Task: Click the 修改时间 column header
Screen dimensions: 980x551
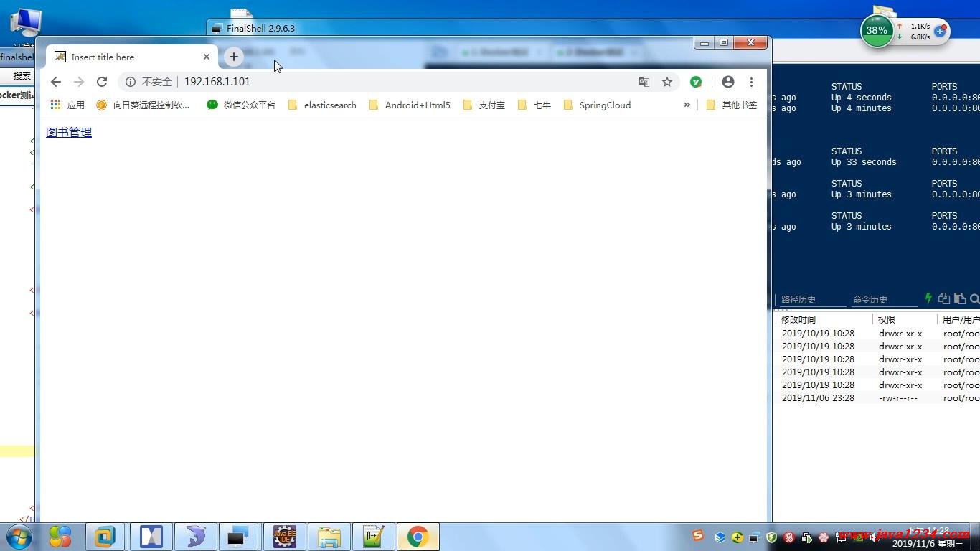Action: 824,319
